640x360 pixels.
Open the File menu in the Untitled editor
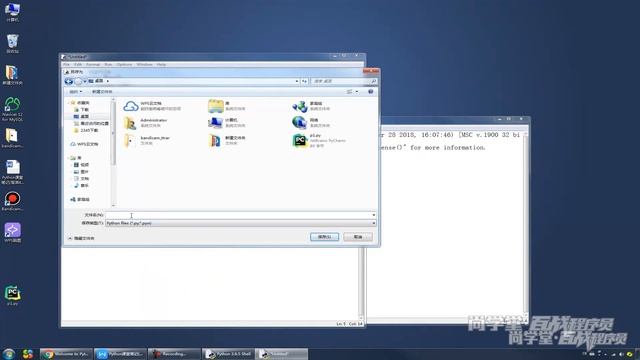pos(67,64)
